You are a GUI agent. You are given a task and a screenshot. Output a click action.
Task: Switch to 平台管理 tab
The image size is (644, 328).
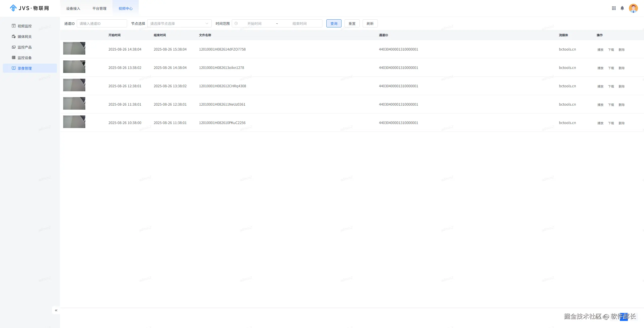pyautogui.click(x=99, y=8)
